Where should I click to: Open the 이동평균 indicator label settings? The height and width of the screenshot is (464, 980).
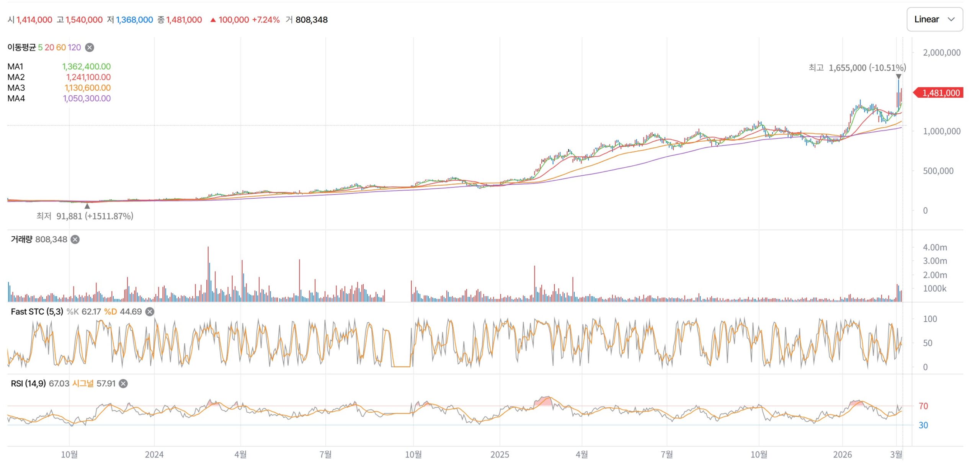coord(21,47)
